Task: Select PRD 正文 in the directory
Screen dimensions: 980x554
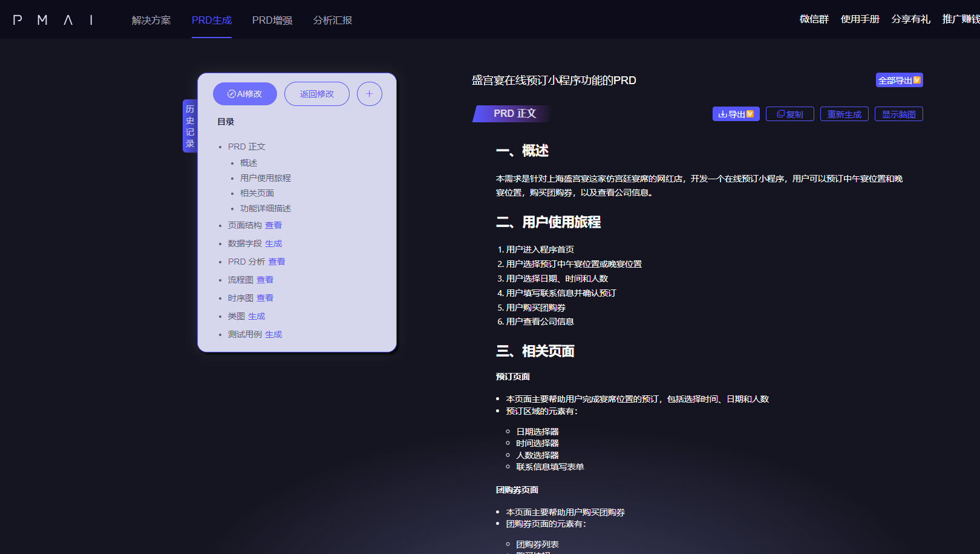Action: (247, 147)
